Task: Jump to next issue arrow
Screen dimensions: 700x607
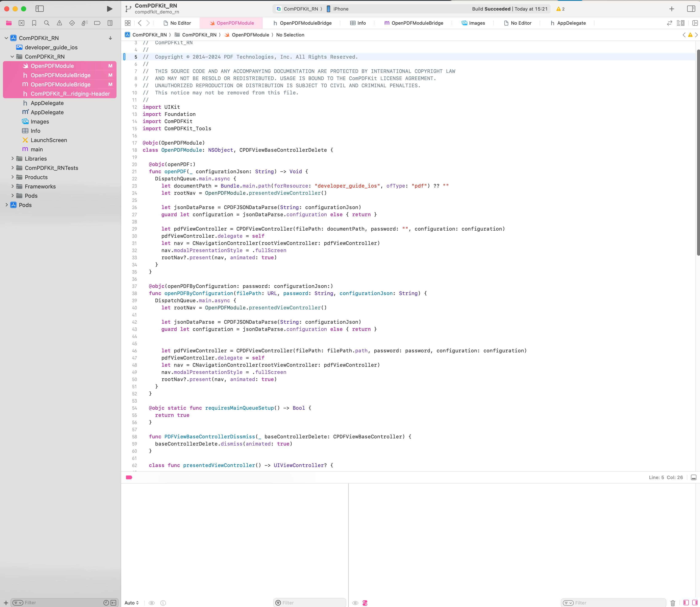Action: click(696, 35)
